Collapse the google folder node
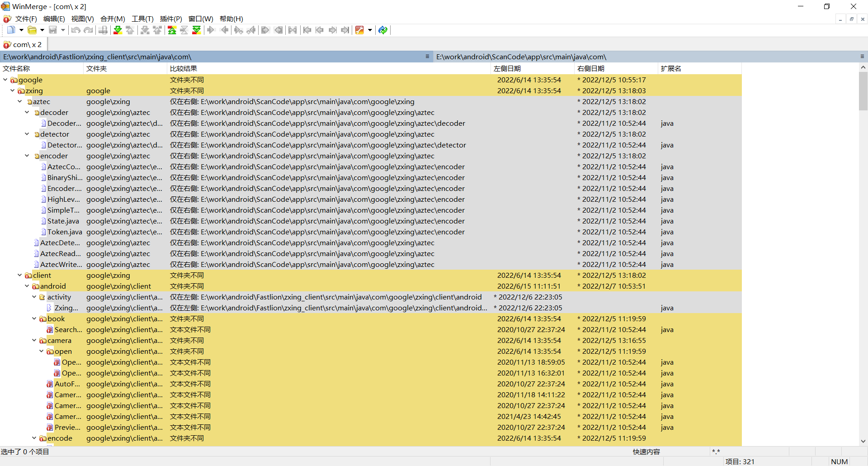Screen dimensions: 868x466 point(5,80)
